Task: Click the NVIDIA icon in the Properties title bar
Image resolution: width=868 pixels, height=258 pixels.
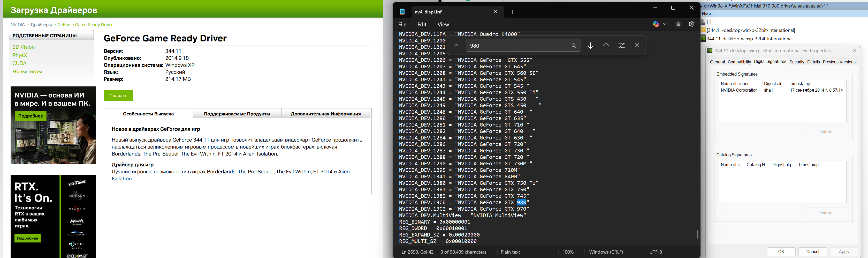Action: tap(709, 50)
